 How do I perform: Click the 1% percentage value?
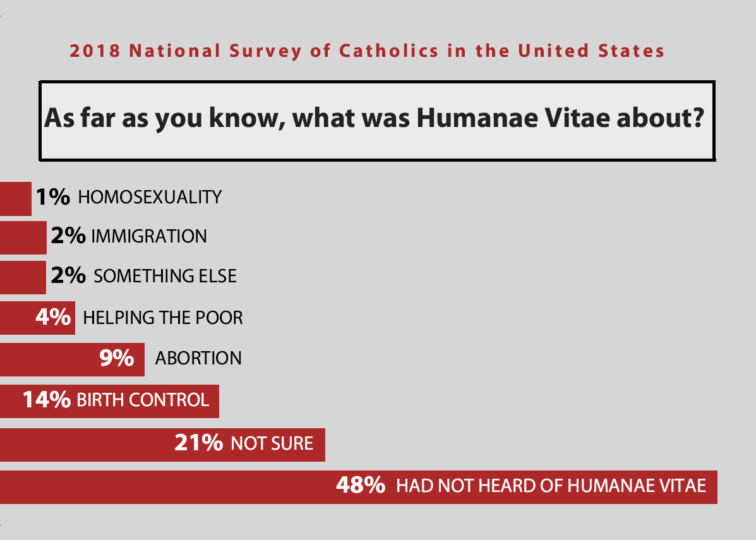click(x=52, y=197)
